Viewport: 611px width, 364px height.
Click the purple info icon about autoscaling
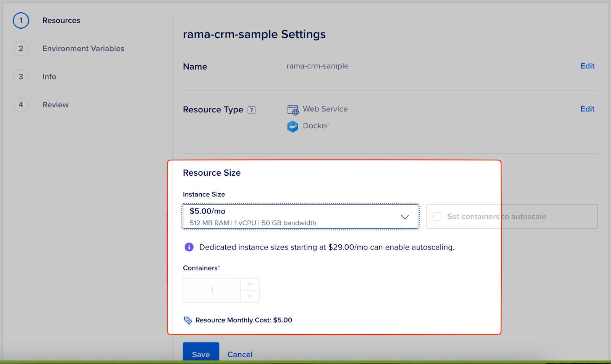(189, 247)
